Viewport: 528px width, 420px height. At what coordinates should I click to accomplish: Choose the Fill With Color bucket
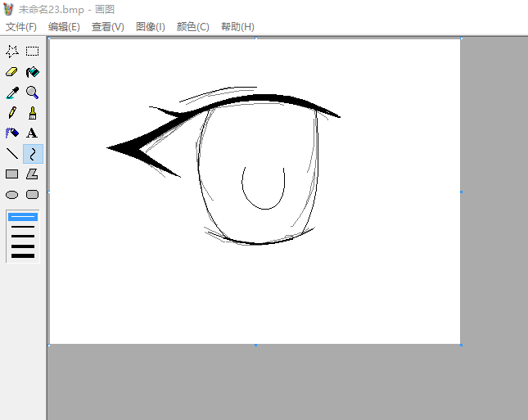33,72
